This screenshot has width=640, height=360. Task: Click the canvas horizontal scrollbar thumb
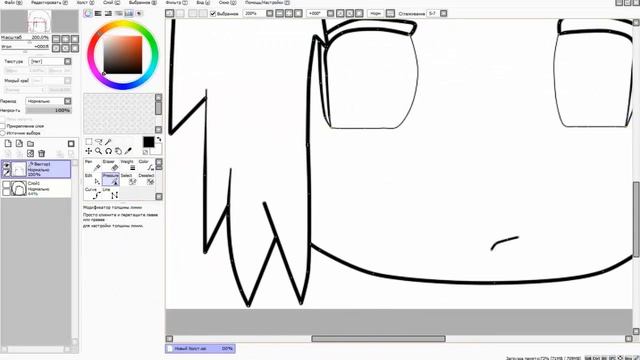[x=378, y=339]
